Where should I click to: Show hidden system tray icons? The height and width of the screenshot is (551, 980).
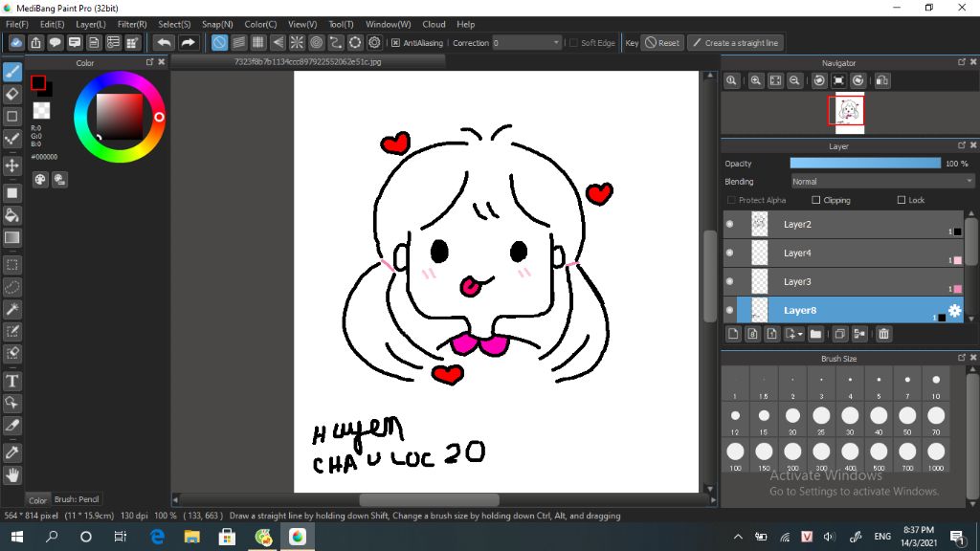pos(738,537)
